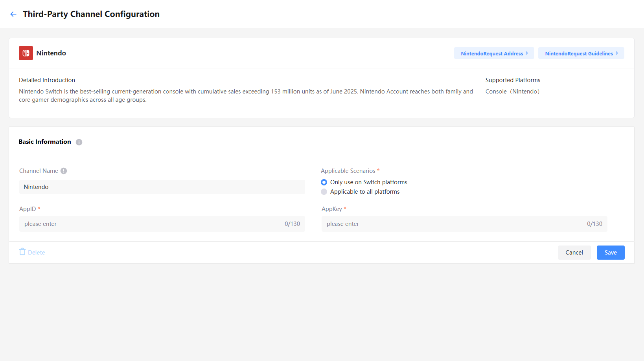Screen dimensions: 644x361
Task: Click the Nintendo channel header name
Action: point(51,53)
